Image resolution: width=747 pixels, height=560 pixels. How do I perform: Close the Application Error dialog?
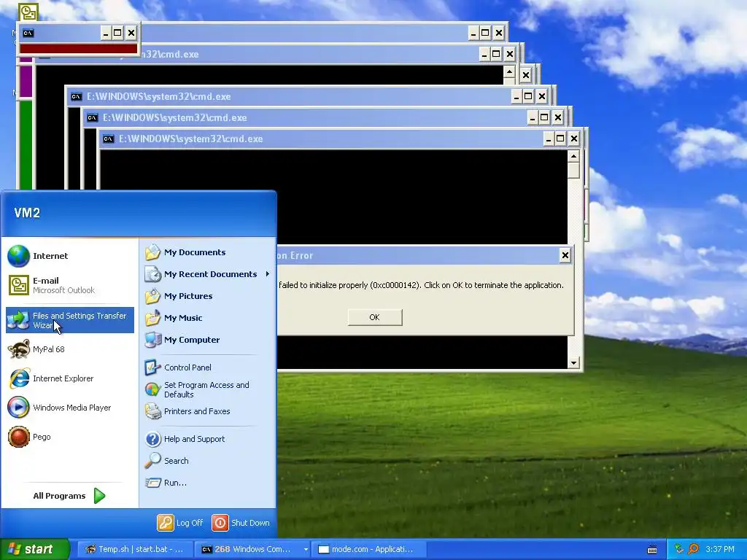tap(565, 256)
